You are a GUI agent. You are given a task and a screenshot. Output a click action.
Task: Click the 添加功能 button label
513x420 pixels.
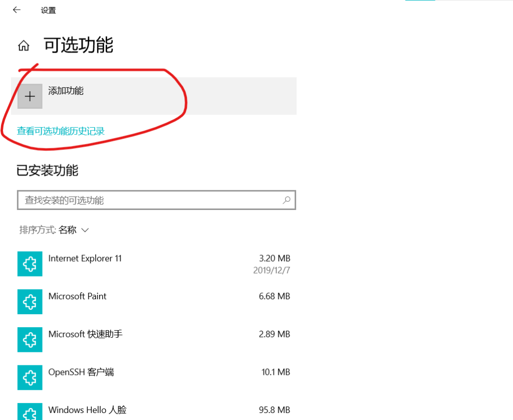click(x=66, y=91)
